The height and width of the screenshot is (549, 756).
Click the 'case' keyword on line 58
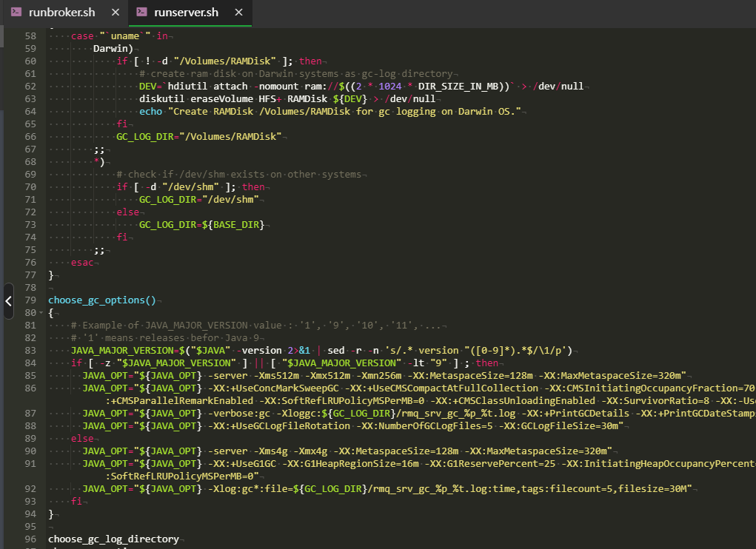(x=82, y=36)
